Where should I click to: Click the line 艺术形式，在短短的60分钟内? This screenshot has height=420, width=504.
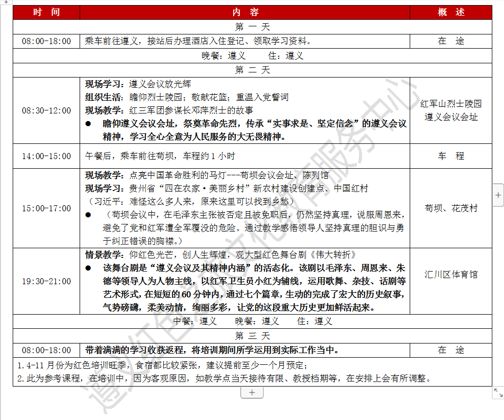coord(254,294)
